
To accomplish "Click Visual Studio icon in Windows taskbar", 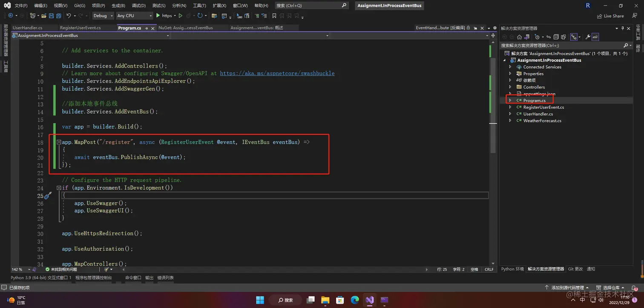I will 369,300.
